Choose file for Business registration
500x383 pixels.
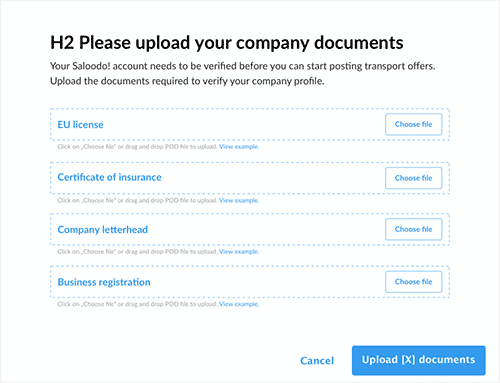413,282
